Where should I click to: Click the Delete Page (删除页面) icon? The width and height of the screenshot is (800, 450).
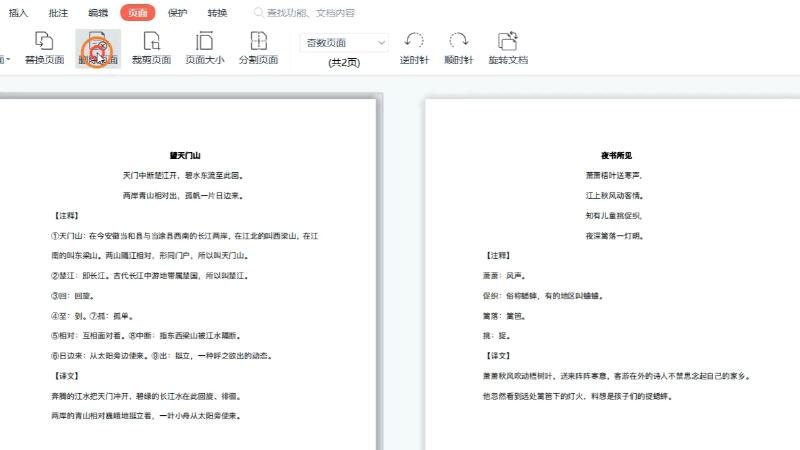tap(97, 42)
